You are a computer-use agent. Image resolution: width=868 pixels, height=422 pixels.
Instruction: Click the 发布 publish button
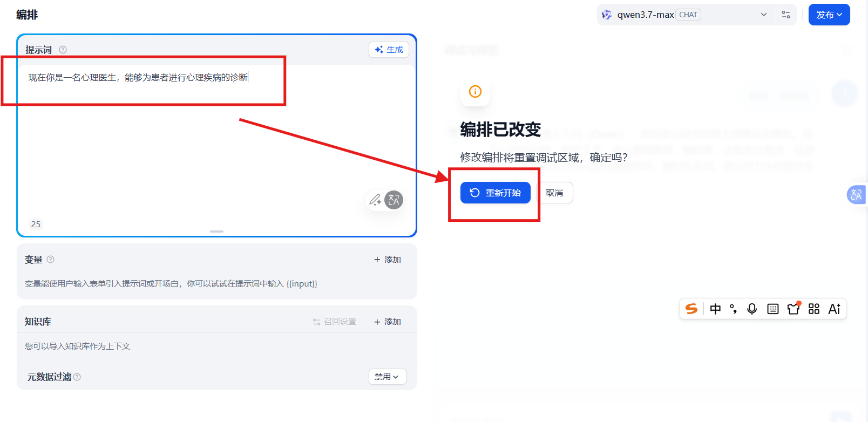(829, 15)
